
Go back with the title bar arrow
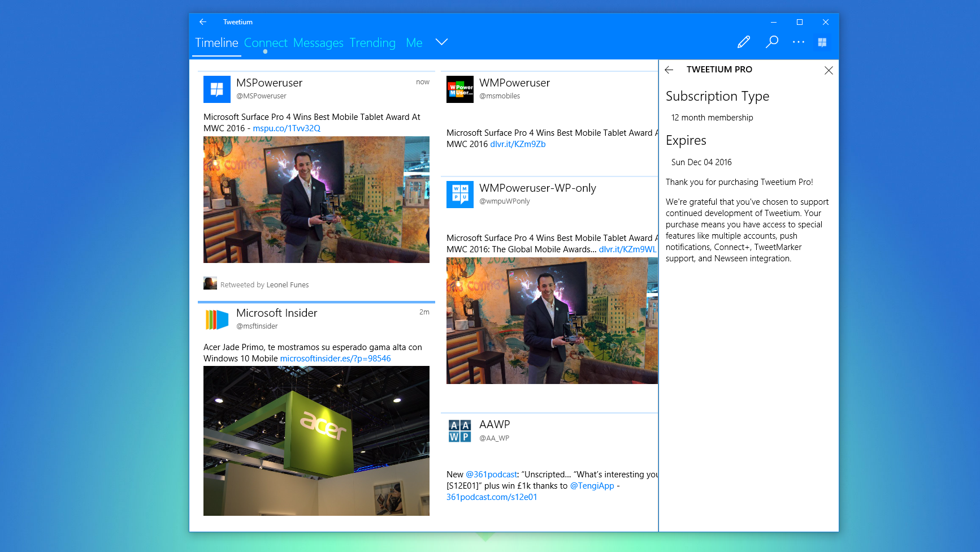(203, 22)
